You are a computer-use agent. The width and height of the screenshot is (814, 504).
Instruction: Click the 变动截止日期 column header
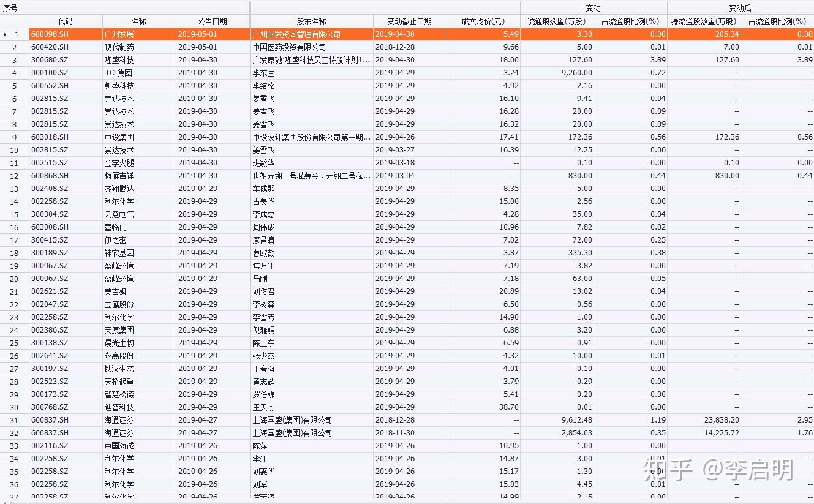pyautogui.click(x=409, y=21)
